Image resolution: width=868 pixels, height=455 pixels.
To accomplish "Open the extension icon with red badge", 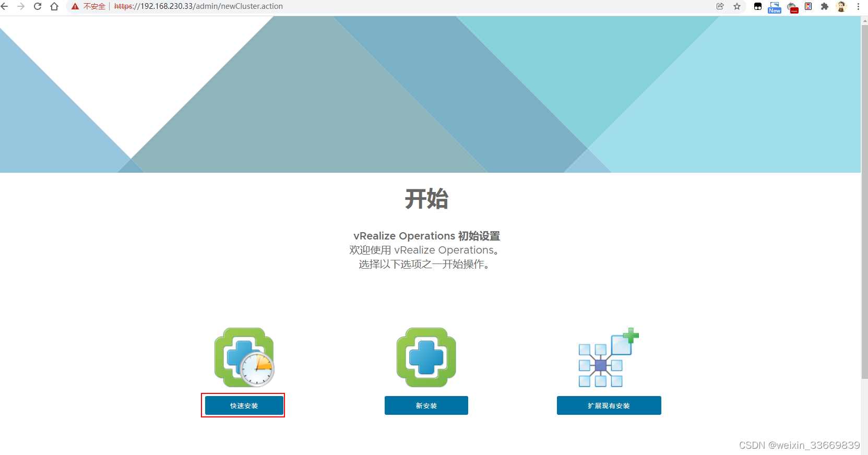I will tap(792, 7).
